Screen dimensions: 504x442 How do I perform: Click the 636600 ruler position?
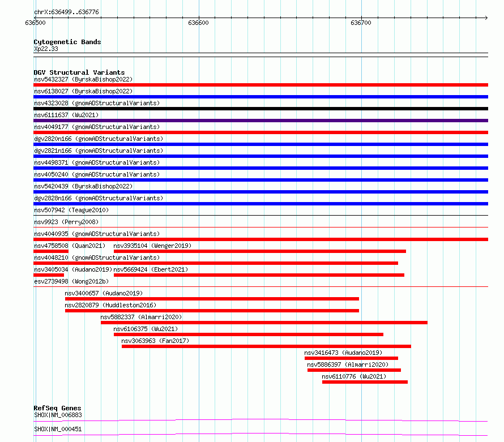pos(198,23)
